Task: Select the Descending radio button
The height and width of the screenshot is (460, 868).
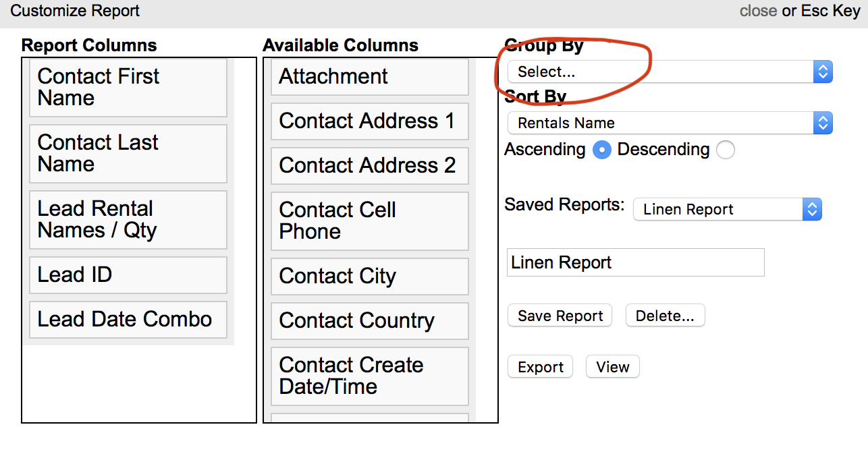Action: point(725,150)
